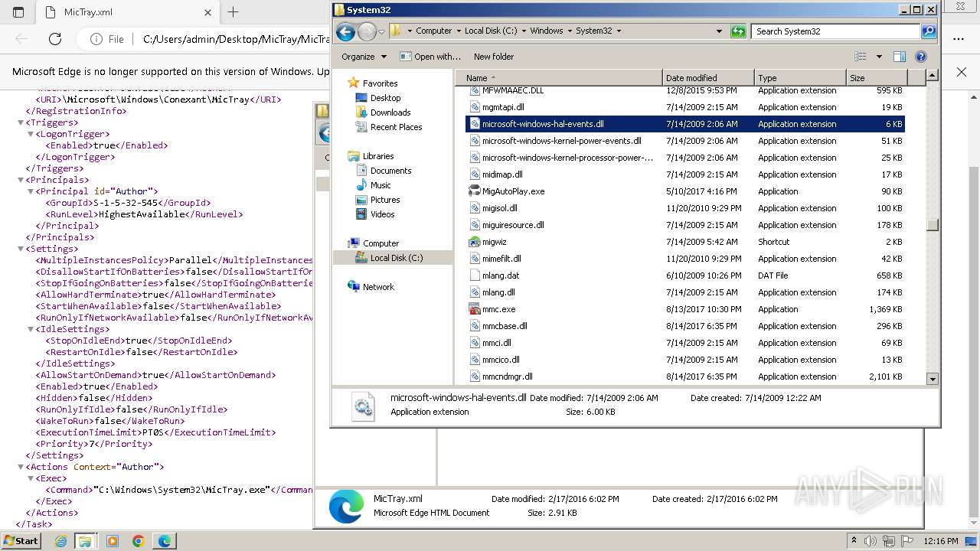The height and width of the screenshot is (551, 980).
Task: Select Local Disk (C:) in navigation pane
Action: [x=396, y=258]
